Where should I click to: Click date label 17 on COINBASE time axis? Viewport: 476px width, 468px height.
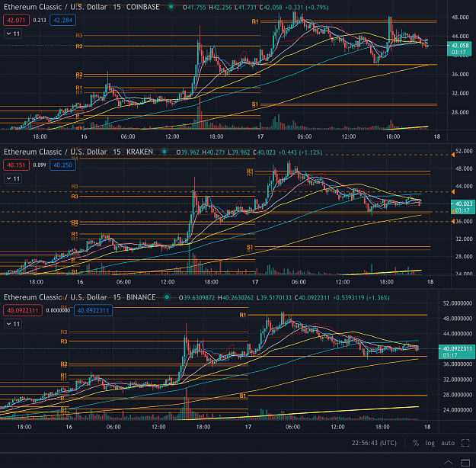[260, 136]
